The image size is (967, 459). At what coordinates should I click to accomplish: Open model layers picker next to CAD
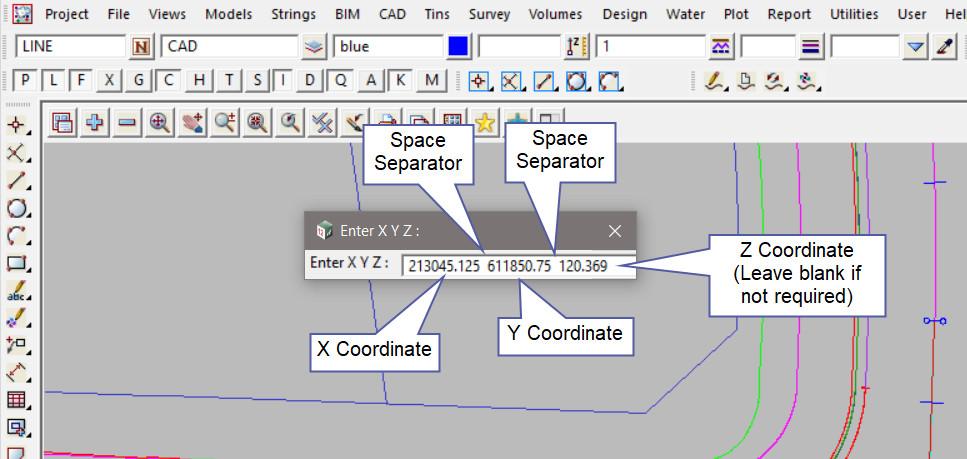coord(314,46)
